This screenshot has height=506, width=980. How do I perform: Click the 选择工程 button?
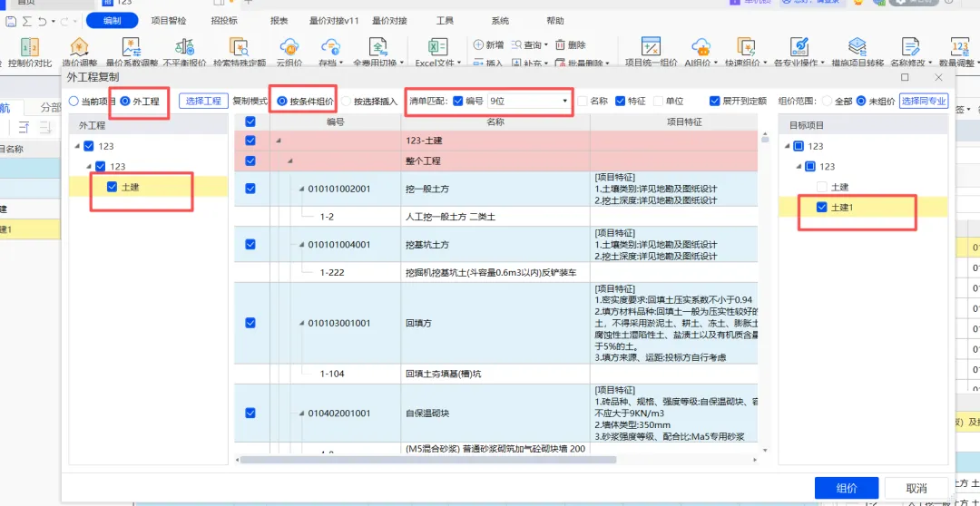coord(204,101)
